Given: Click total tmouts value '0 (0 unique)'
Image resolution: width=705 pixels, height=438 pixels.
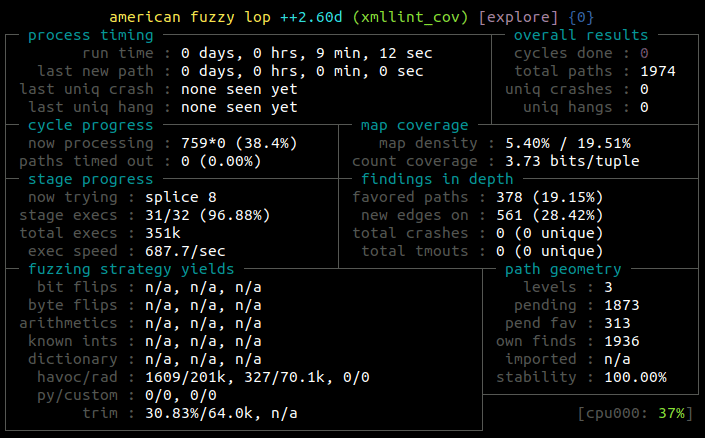Looking at the screenshot, I should click(x=549, y=251).
